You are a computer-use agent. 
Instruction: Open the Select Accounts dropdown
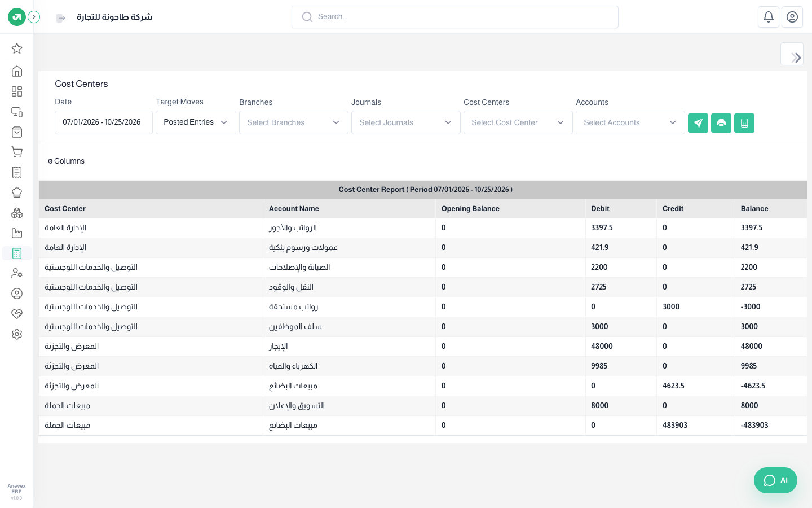click(630, 122)
